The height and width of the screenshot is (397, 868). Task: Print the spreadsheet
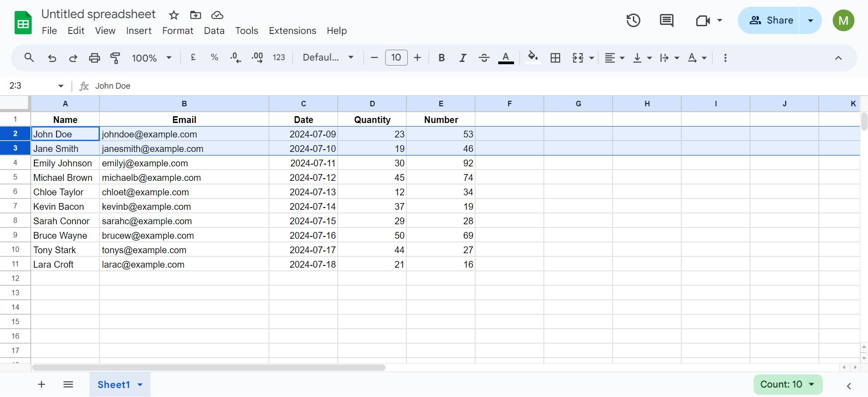[x=94, y=58]
